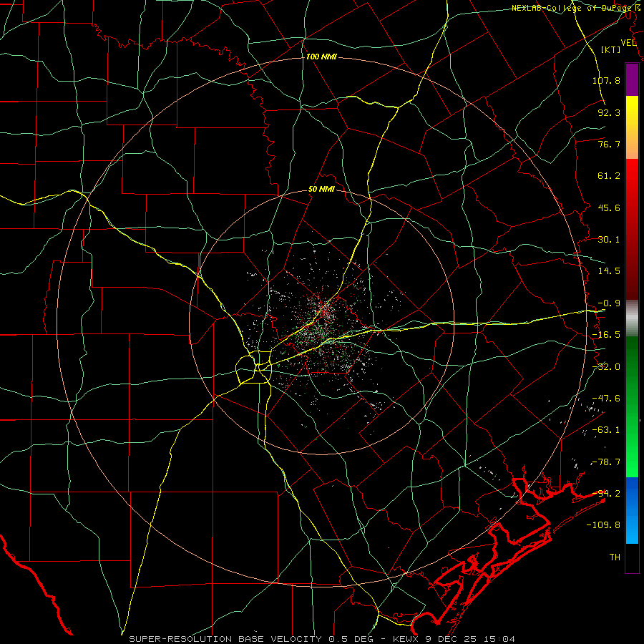Screen dimensions: 644x644
Task: Select the purple segment of the color bar
Action: [x=632, y=79]
